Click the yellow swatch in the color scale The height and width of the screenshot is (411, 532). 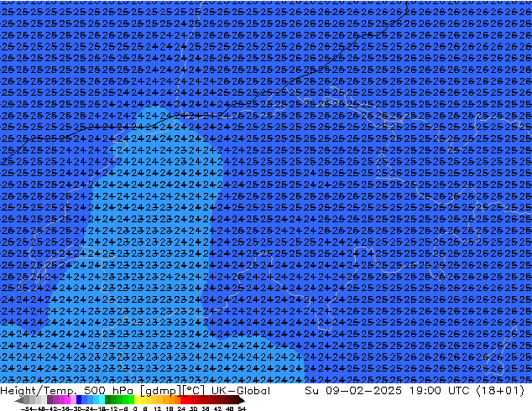[137, 400]
